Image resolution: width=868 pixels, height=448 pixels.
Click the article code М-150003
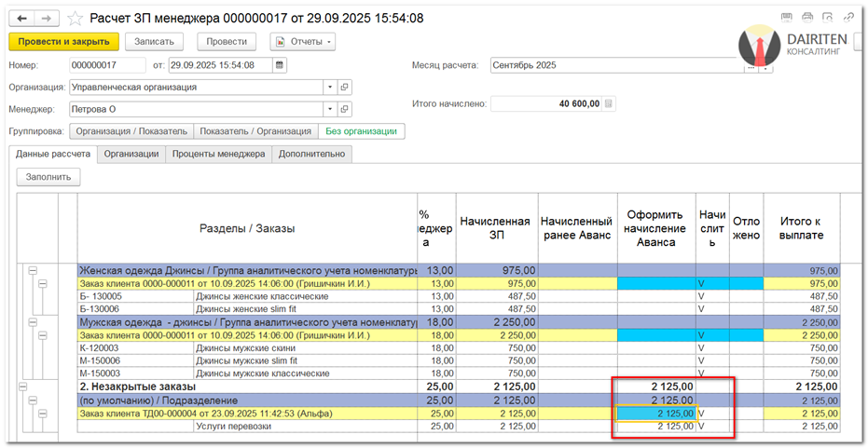(x=101, y=373)
